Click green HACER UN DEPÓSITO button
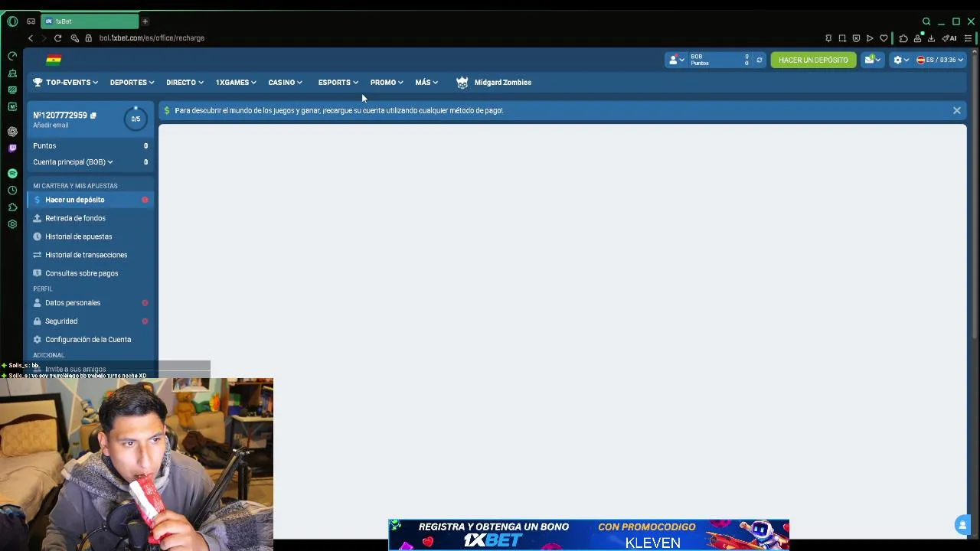The height and width of the screenshot is (551, 980). click(813, 60)
